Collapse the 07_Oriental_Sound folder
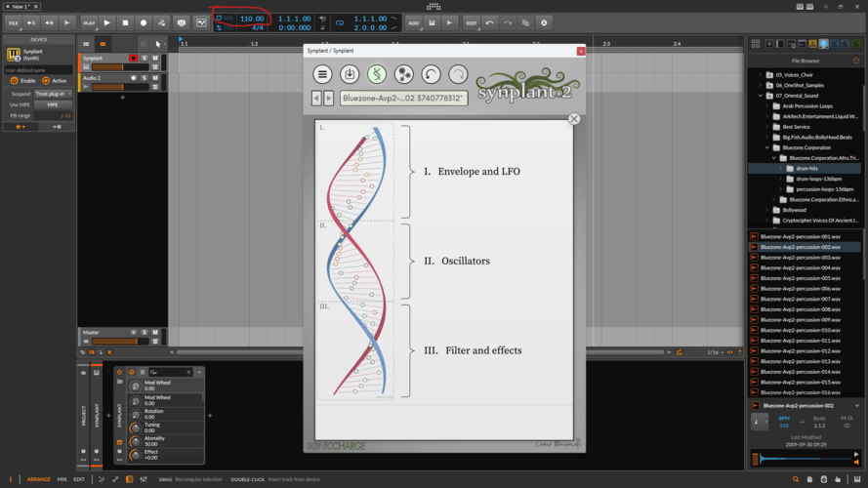The height and width of the screenshot is (488, 868). click(761, 96)
